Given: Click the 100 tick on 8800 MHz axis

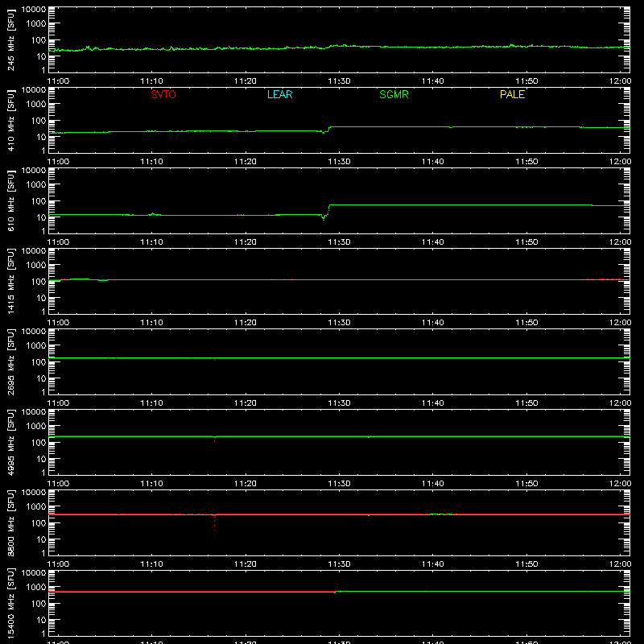Looking at the screenshot, I should [x=39, y=522].
